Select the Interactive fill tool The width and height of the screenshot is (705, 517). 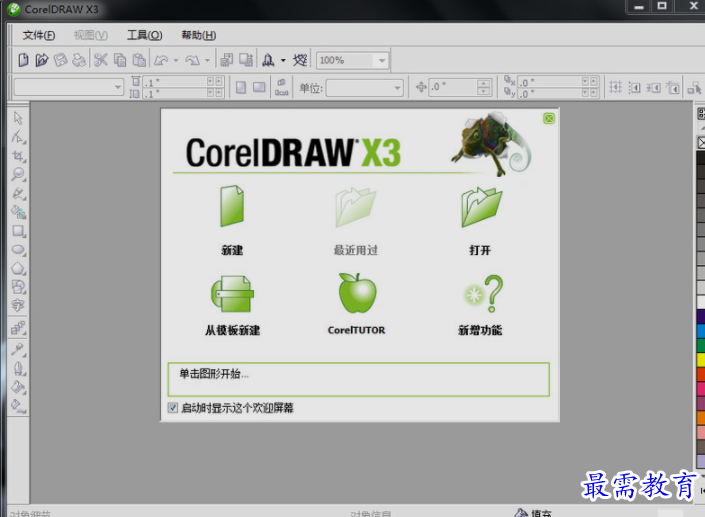pyautogui.click(x=18, y=406)
